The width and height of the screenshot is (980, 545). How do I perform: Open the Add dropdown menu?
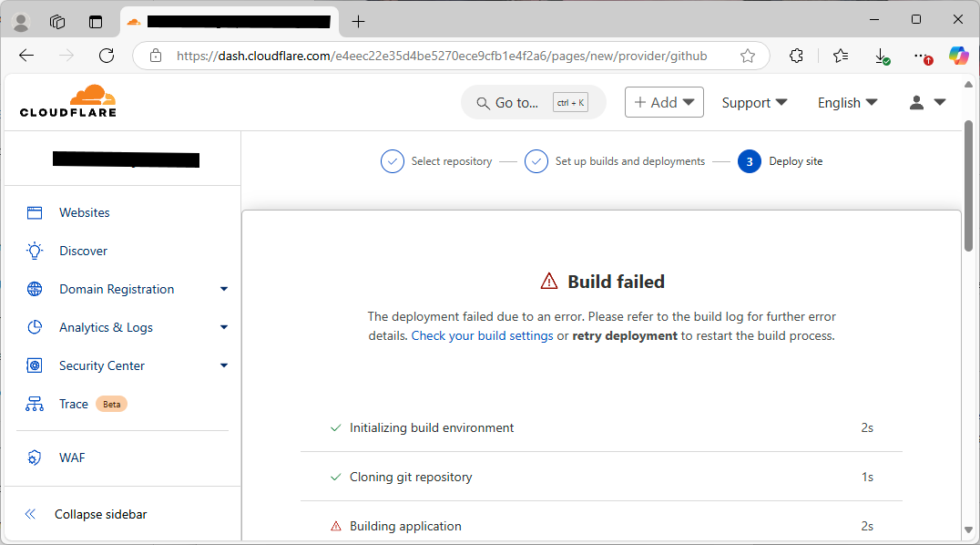click(x=664, y=102)
